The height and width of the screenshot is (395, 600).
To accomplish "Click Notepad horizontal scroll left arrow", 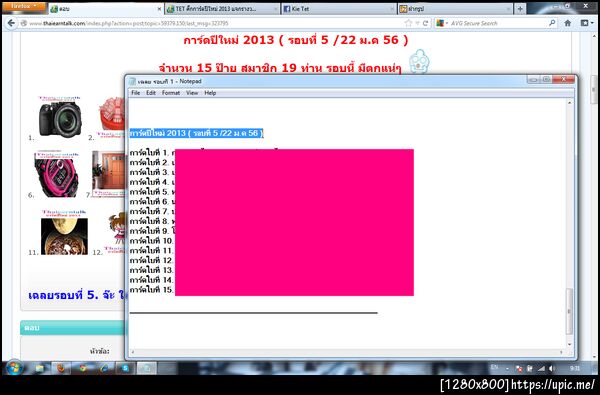I will point(133,352).
